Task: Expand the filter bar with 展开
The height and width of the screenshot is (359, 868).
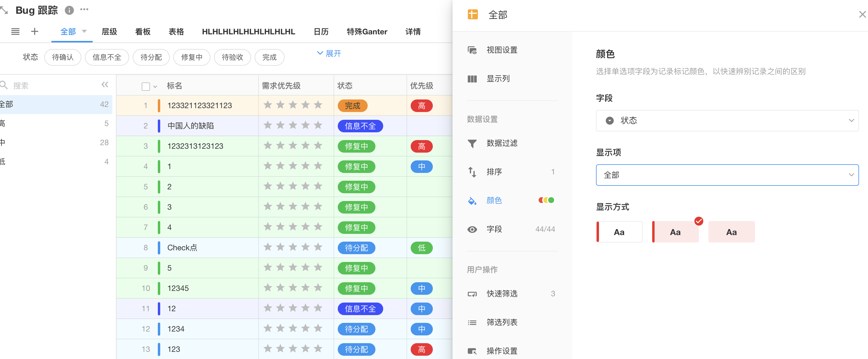Action: (x=329, y=53)
